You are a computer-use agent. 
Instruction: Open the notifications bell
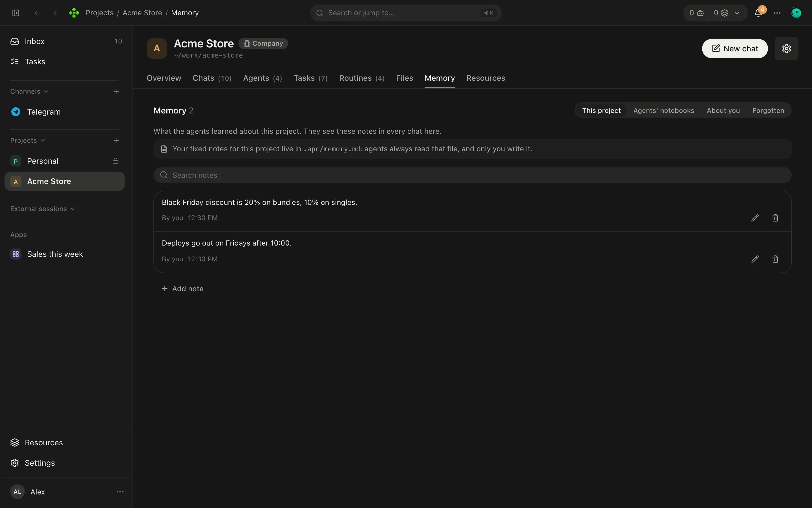pos(758,13)
